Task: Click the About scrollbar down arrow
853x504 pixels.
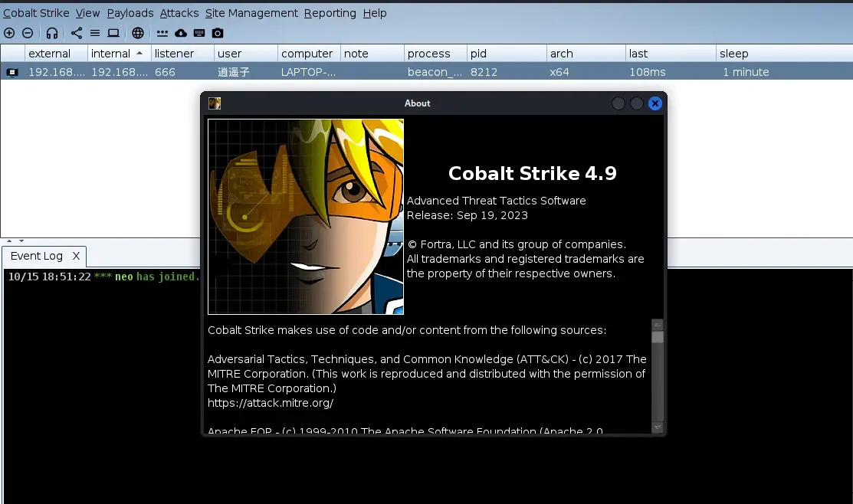Action: coord(657,427)
